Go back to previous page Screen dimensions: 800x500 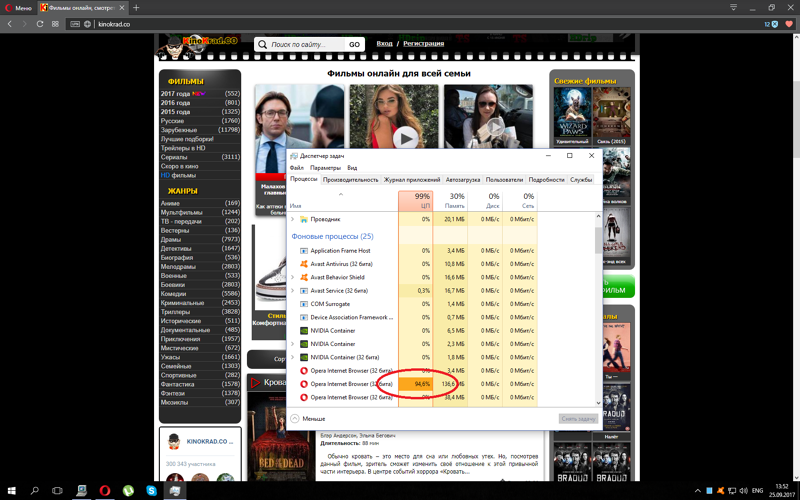(10, 24)
